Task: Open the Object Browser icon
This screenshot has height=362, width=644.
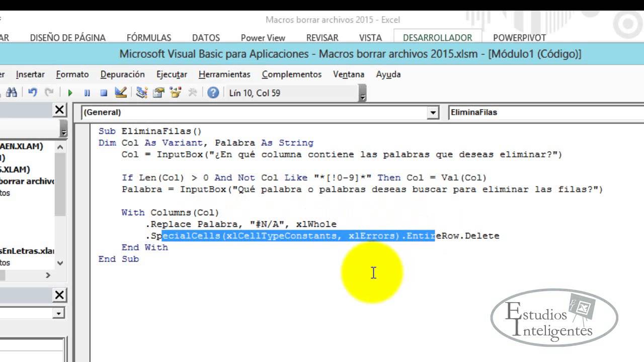Action: click(175, 93)
